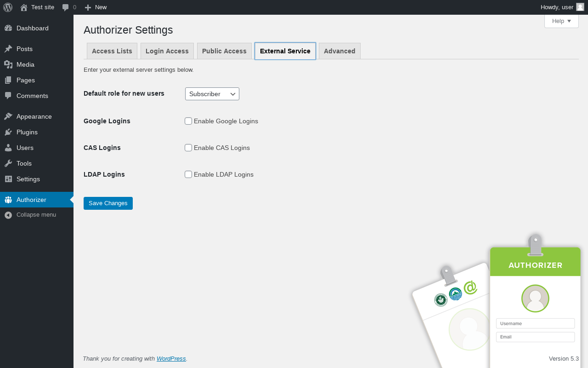This screenshot has height=368, width=588.
Task: Click the Version 5.3 text
Action: [564, 359]
